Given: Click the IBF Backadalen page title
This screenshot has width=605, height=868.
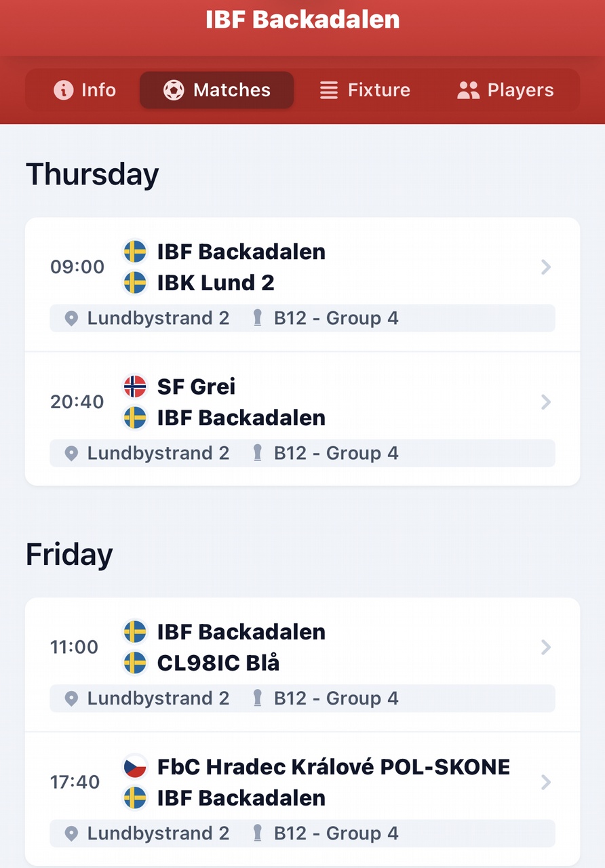Looking at the screenshot, I should tap(302, 20).
